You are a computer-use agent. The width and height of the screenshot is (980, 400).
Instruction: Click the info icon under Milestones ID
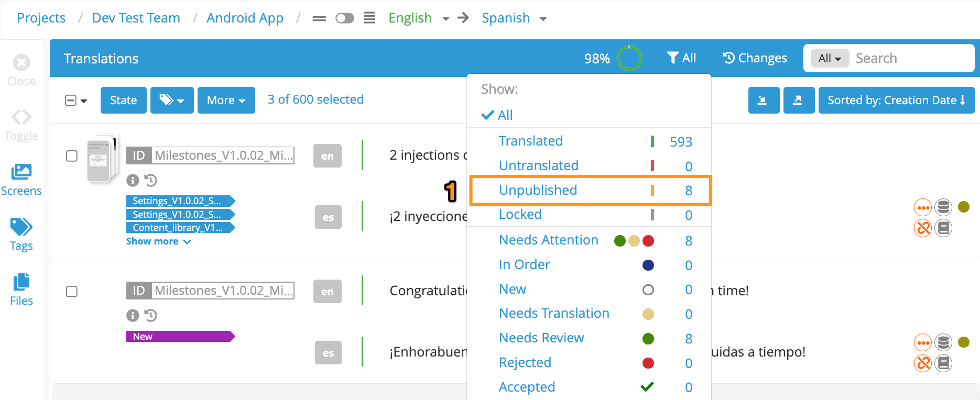[x=132, y=180]
